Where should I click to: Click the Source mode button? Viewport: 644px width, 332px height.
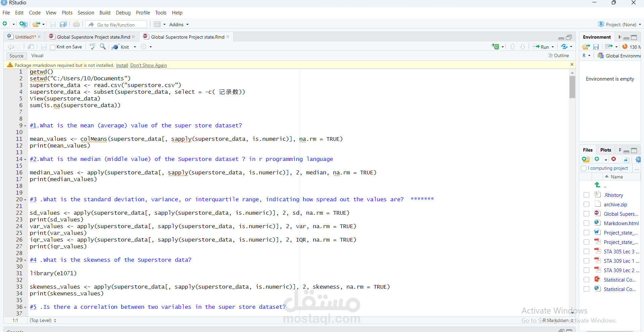pos(16,56)
